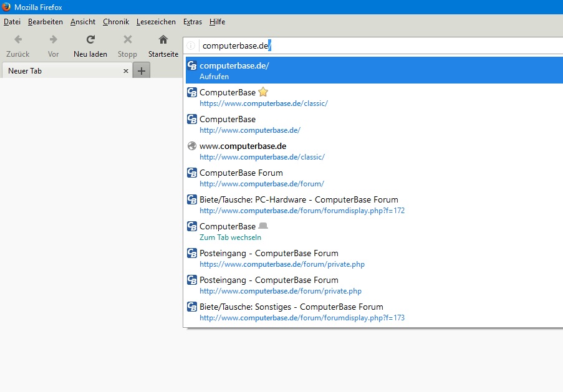Open the Bearbeiten menu
The height and width of the screenshot is (392, 563).
46,22
